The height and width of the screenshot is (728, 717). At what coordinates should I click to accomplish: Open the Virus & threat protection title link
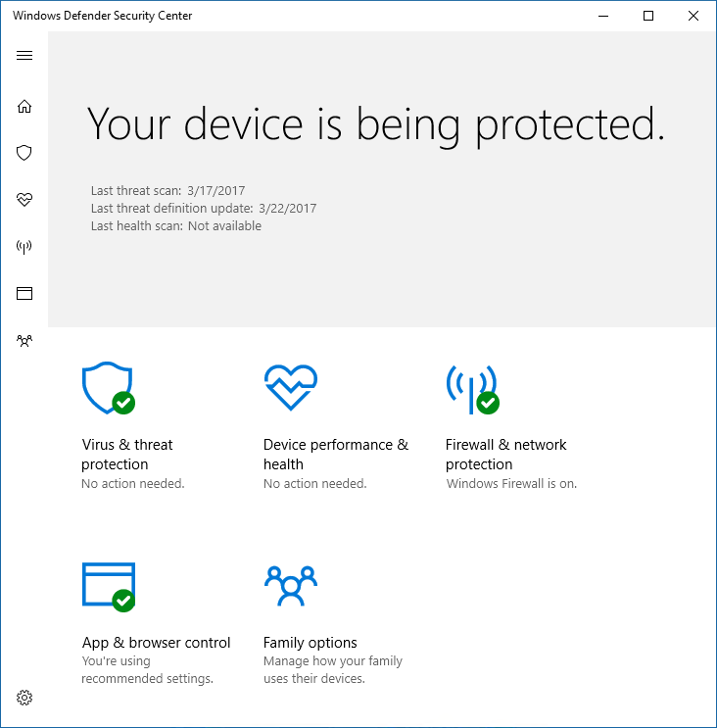pyautogui.click(x=127, y=455)
